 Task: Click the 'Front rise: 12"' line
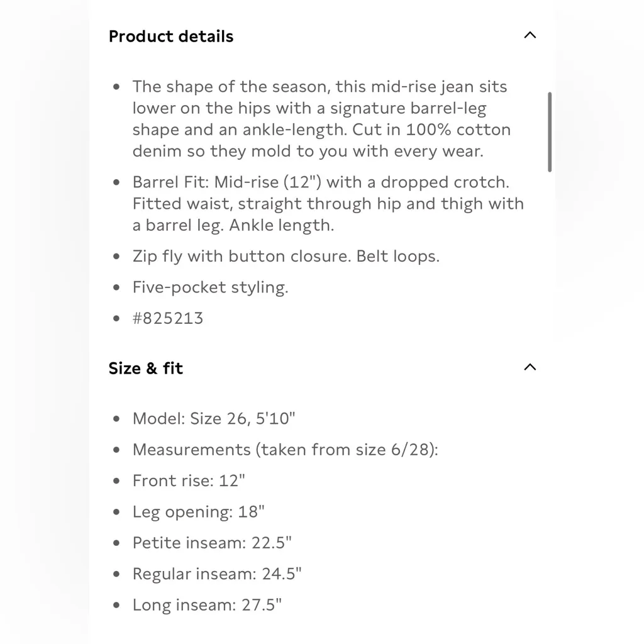[189, 480]
